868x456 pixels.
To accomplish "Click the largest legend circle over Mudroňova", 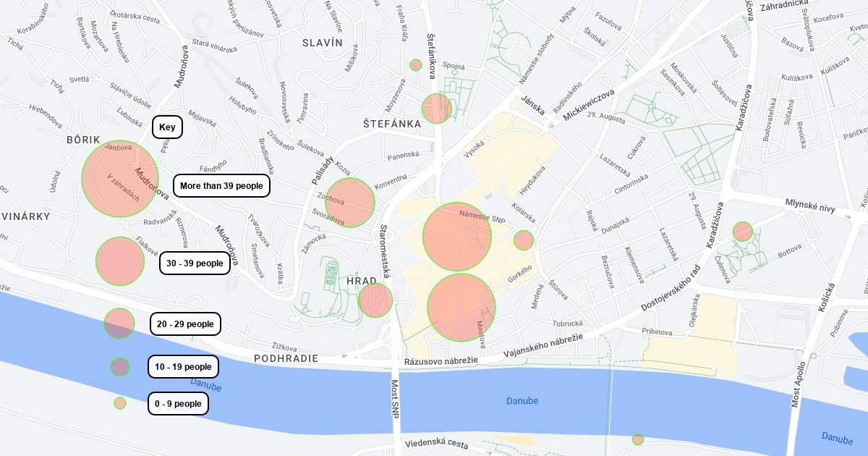I will (120, 179).
